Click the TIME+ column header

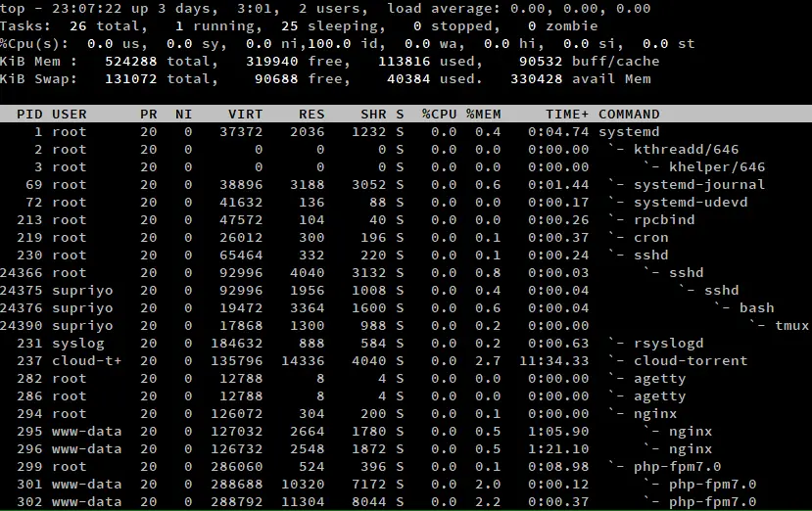click(x=567, y=114)
